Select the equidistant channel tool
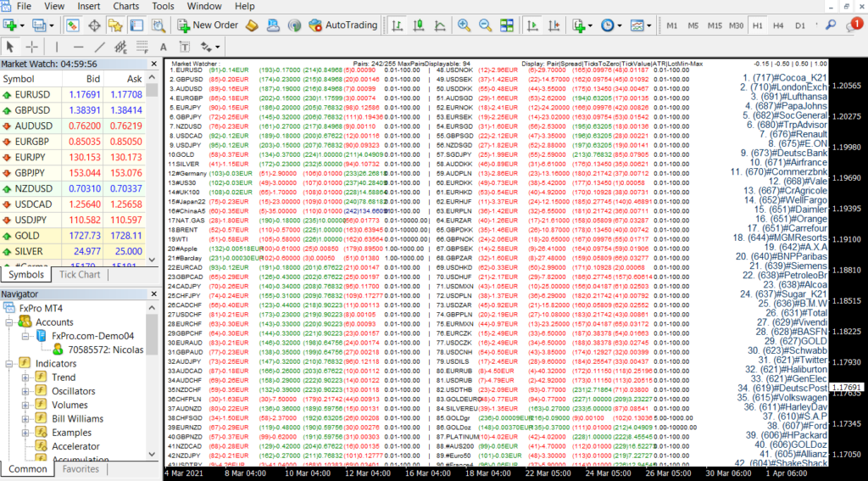 tap(120, 47)
